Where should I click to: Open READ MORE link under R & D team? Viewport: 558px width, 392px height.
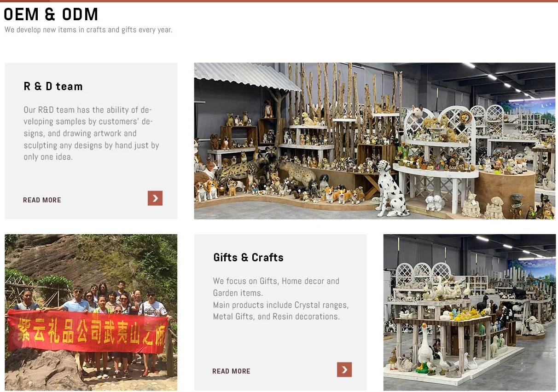42,200
